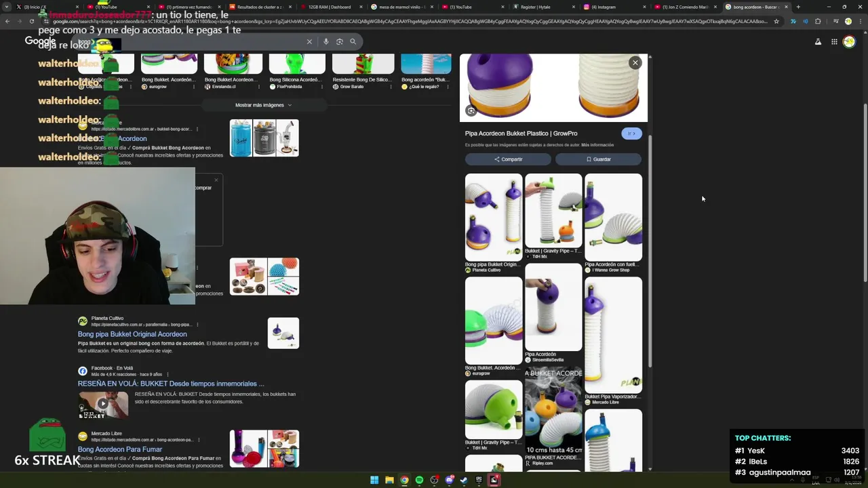Screen dimensions: 868x488
Task: Open more options for Planeta Cultivo result
Action: [197, 325]
